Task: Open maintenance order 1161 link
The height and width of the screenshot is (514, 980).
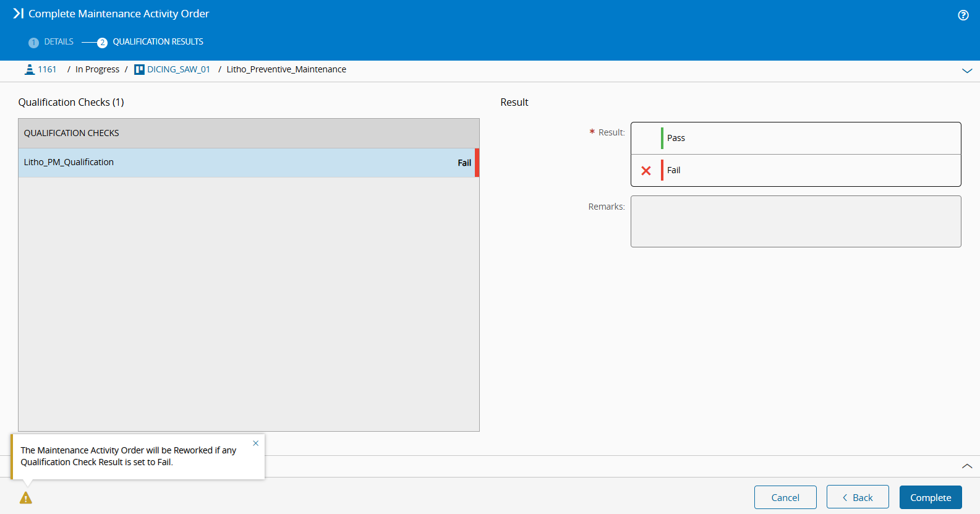Action: 47,69
